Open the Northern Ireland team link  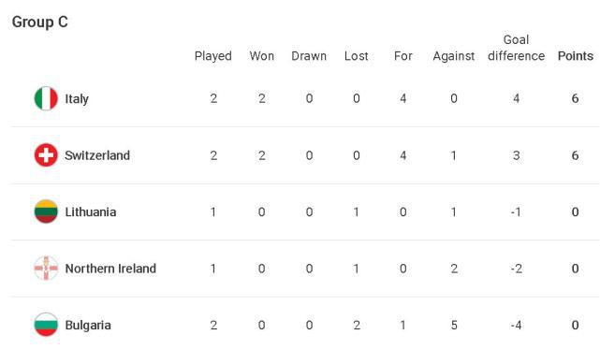[110, 269]
